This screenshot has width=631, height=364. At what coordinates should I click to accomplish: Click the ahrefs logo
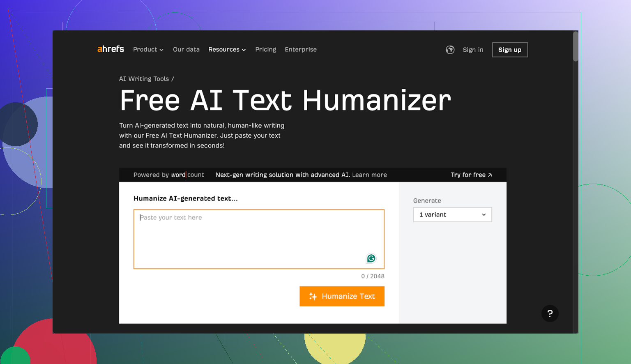coord(111,49)
